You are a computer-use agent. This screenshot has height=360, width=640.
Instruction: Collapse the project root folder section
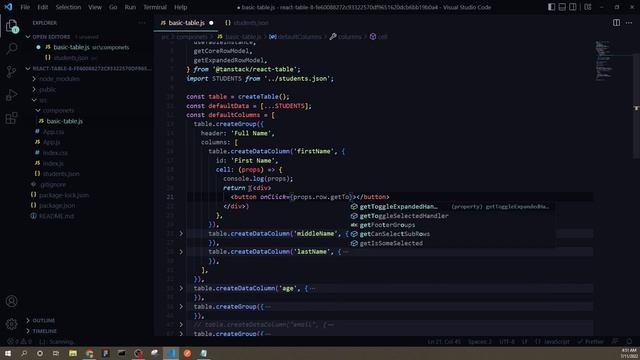[x=28, y=69]
